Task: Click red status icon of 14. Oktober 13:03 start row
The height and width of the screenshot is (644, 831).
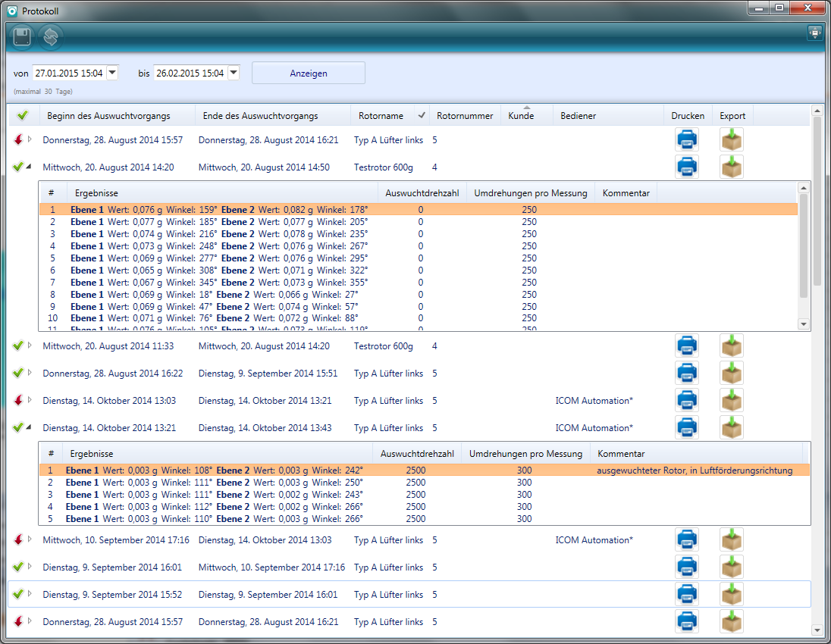Action: [18, 400]
